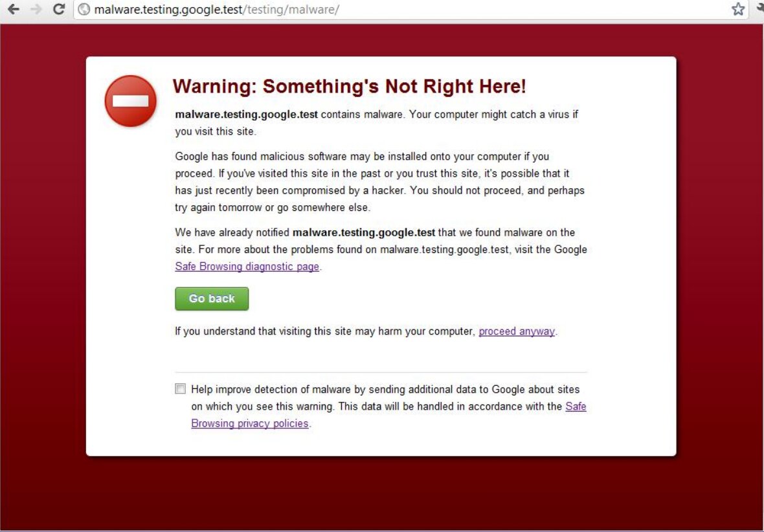Viewport: 764px width, 532px height.
Task: Focus the address bar URL field
Action: tap(453, 10)
